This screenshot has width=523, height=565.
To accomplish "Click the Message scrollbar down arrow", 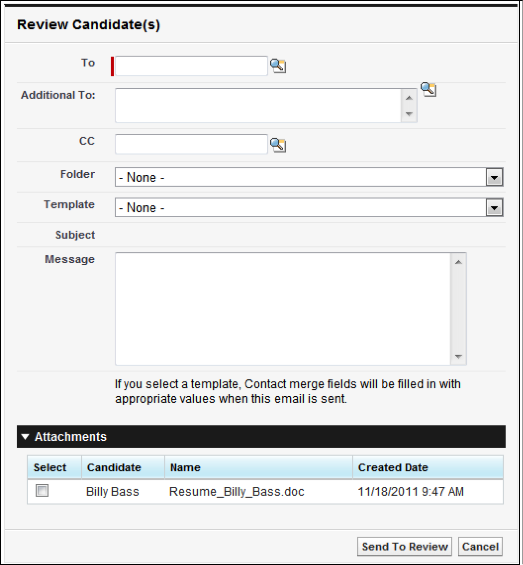I will (458, 357).
